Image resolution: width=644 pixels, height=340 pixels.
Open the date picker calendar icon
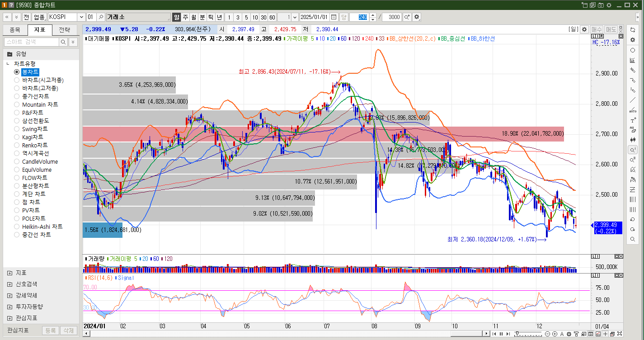[x=334, y=17]
